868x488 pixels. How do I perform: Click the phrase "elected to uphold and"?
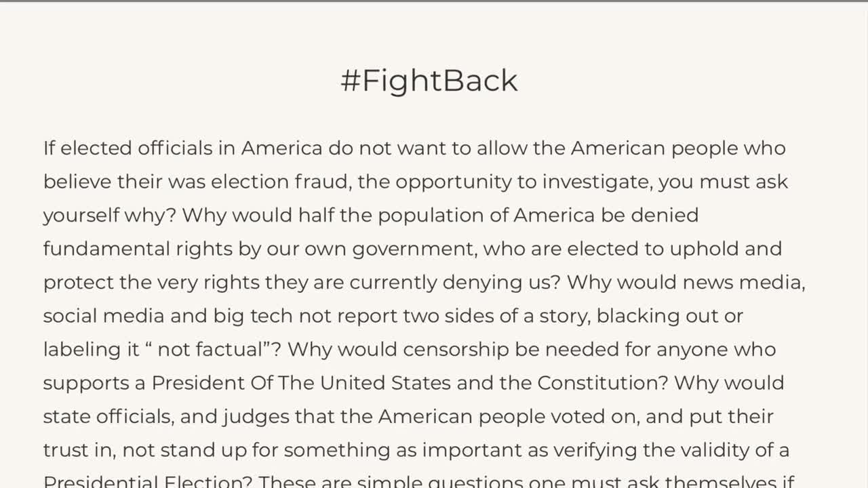674,249
